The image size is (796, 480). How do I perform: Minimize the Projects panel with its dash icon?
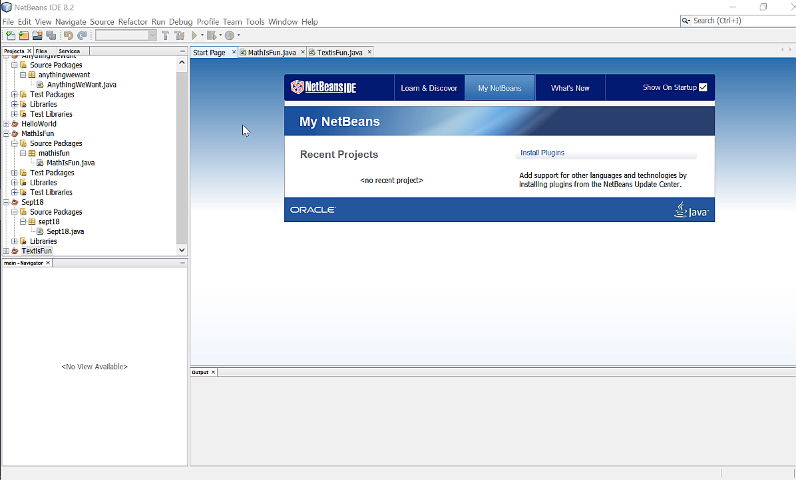(x=182, y=51)
